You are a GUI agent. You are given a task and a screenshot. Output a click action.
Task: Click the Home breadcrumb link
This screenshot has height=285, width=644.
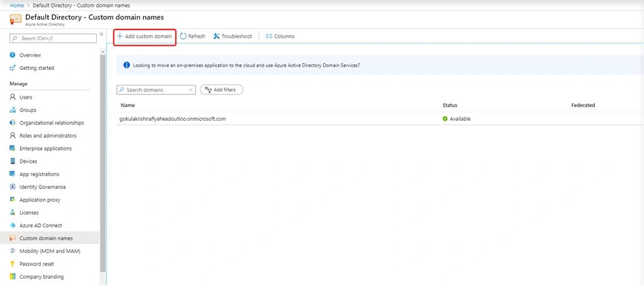click(17, 5)
